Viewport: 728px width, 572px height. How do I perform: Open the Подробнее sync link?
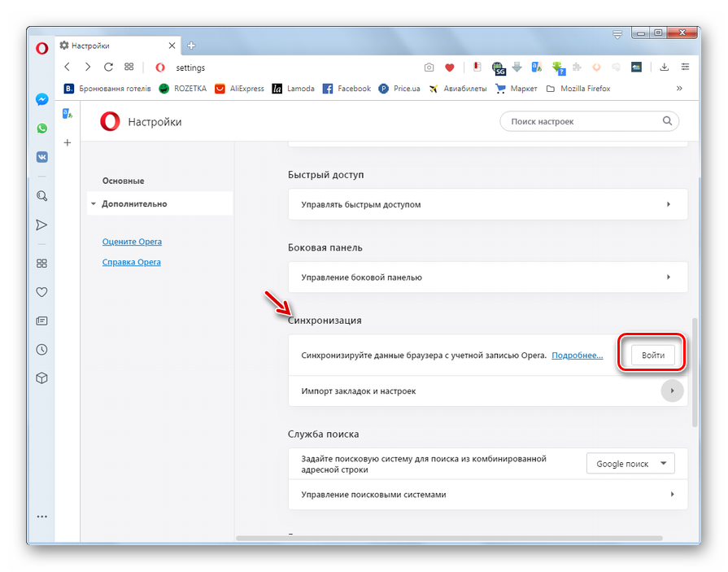[x=577, y=356]
